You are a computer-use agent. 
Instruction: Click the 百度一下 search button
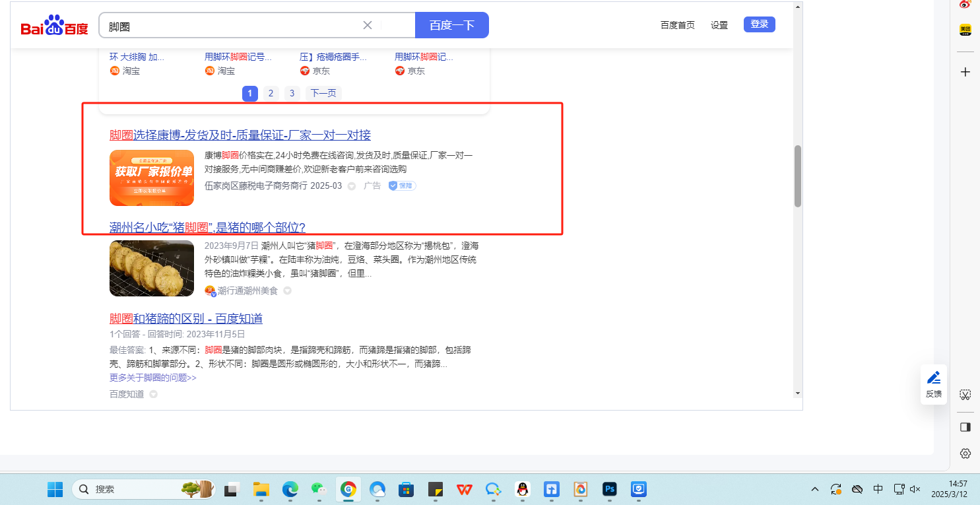pyautogui.click(x=451, y=25)
